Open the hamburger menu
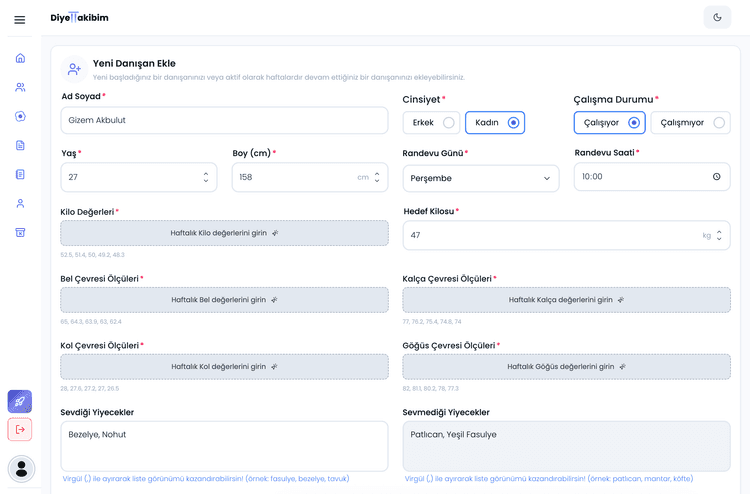The image size is (750, 494). tap(20, 20)
